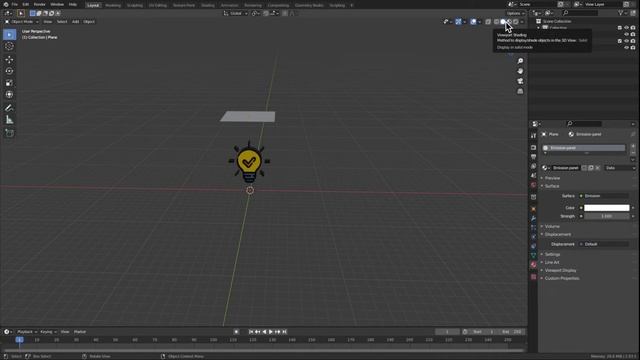Switch to solid viewport shading

[502, 22]
